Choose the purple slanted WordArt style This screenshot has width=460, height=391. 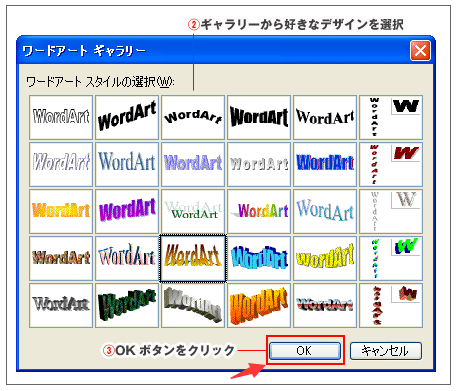[127, 211]
